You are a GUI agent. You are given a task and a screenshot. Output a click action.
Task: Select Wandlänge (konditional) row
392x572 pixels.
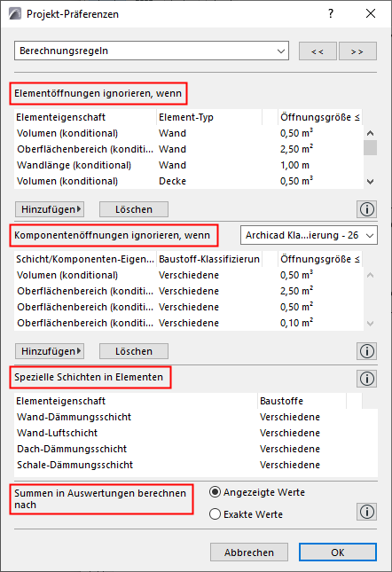point(189,165)
